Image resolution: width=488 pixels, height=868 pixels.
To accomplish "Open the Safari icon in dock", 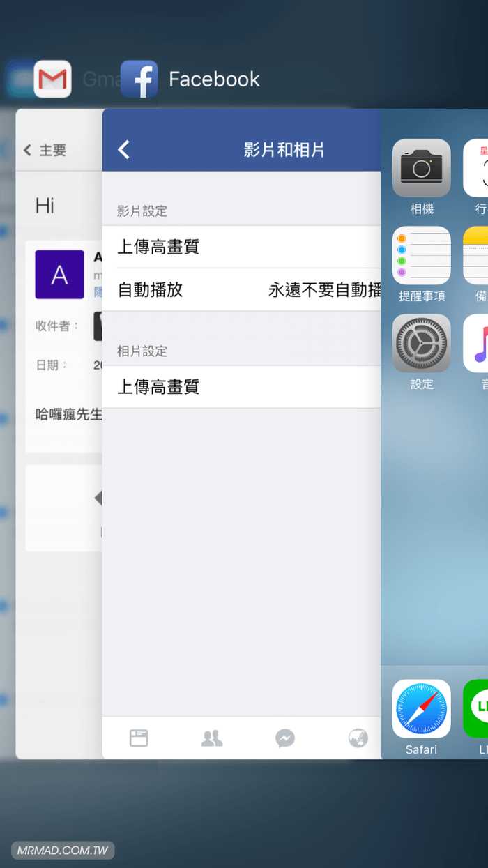I will coord(422,708).
